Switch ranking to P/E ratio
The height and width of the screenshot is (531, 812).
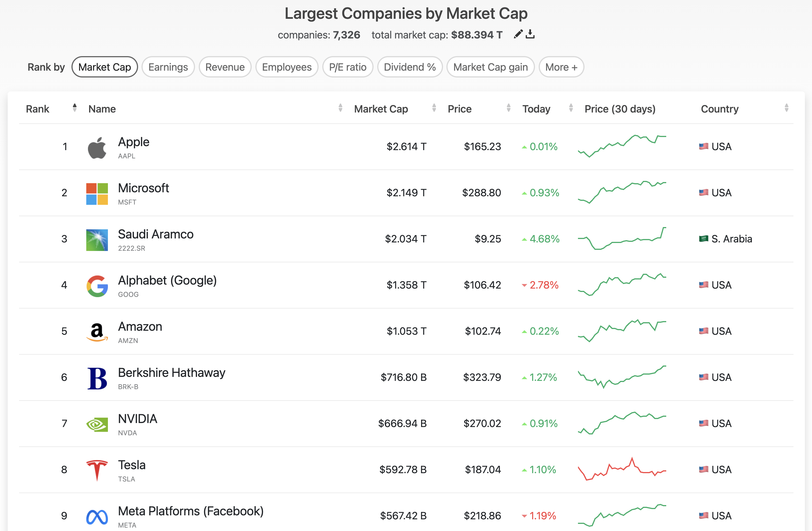point(347,67)
